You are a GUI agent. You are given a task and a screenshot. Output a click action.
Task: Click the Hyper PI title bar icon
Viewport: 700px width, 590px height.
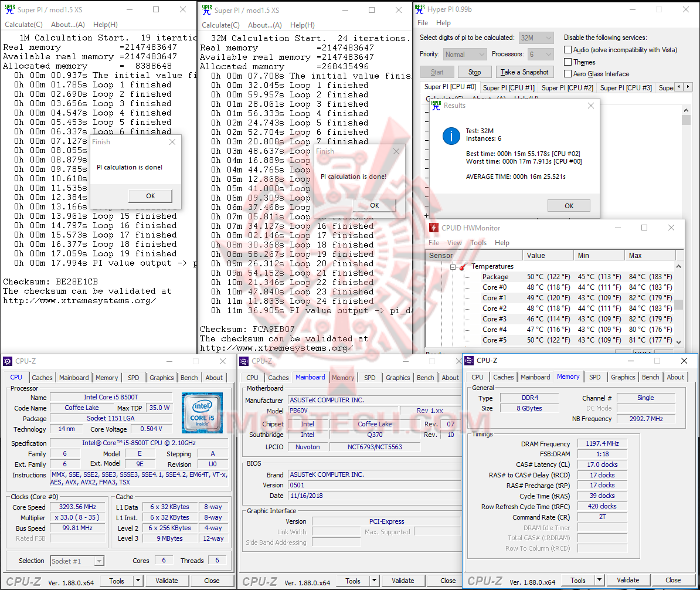point(420,9)
